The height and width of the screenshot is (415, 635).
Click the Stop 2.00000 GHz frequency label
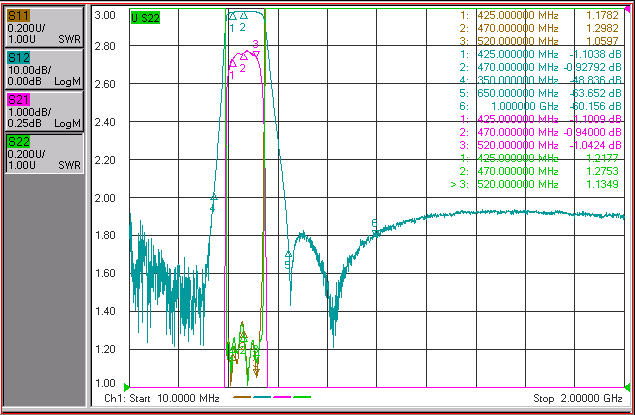577,398
